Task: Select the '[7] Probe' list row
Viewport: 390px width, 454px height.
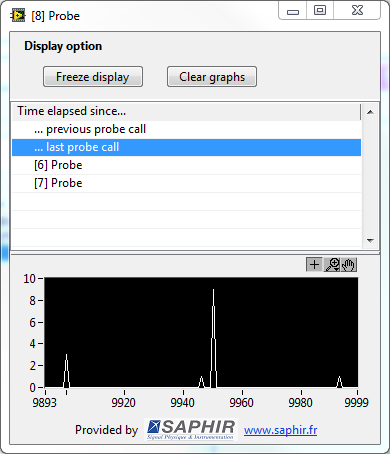Action: 186,183
